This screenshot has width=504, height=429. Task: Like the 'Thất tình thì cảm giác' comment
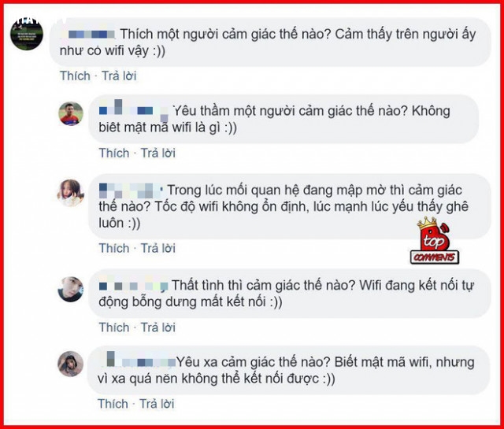click(x=113, y=327)
